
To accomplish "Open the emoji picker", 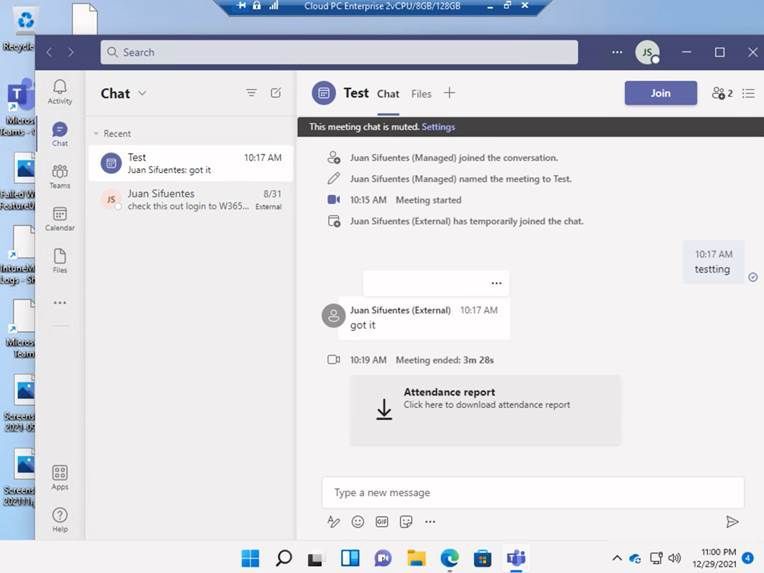I will point(358,522).
